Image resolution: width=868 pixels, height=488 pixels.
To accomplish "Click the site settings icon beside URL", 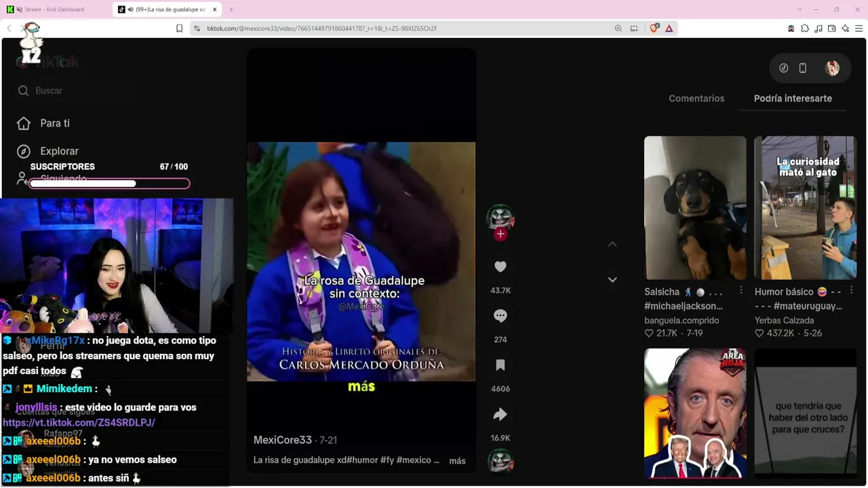I will click(x=197, y=28).
